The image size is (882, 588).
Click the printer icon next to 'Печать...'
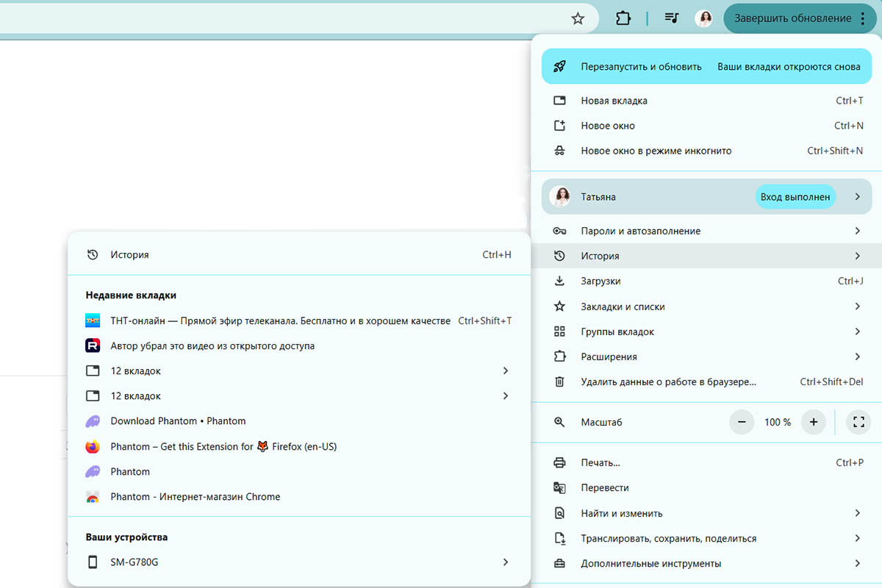pos(559,462)
